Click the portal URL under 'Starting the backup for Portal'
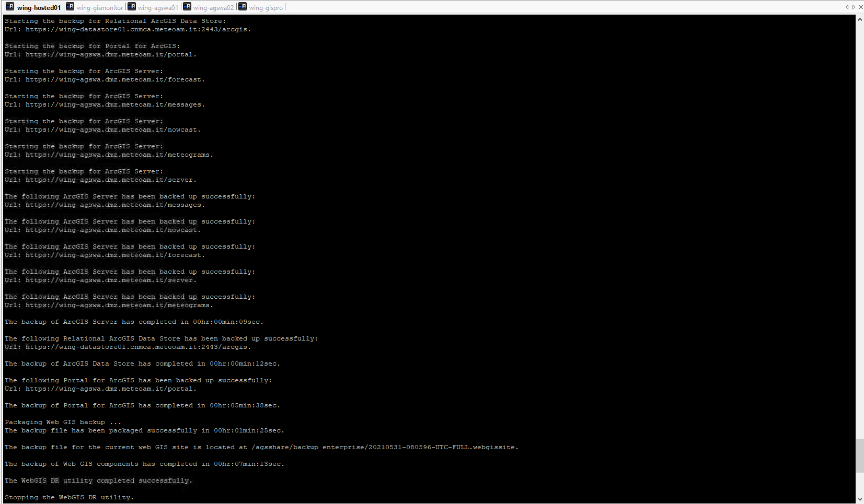This screenshot has width=864, height=504. (111, 54)
